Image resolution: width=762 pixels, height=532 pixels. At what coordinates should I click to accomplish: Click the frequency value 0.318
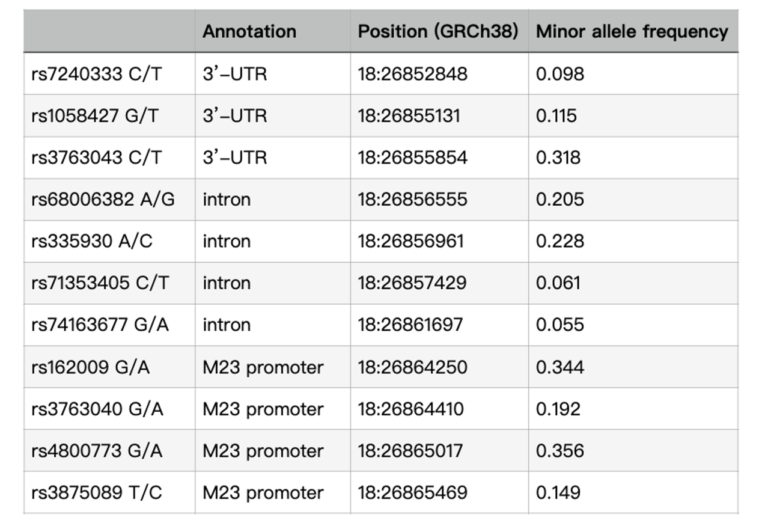(x=558, y=157)
